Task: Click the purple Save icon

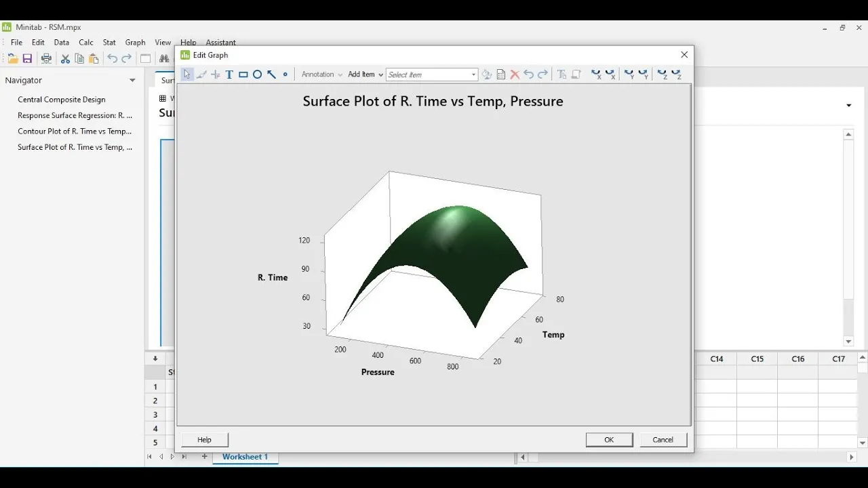Action: 27,59
